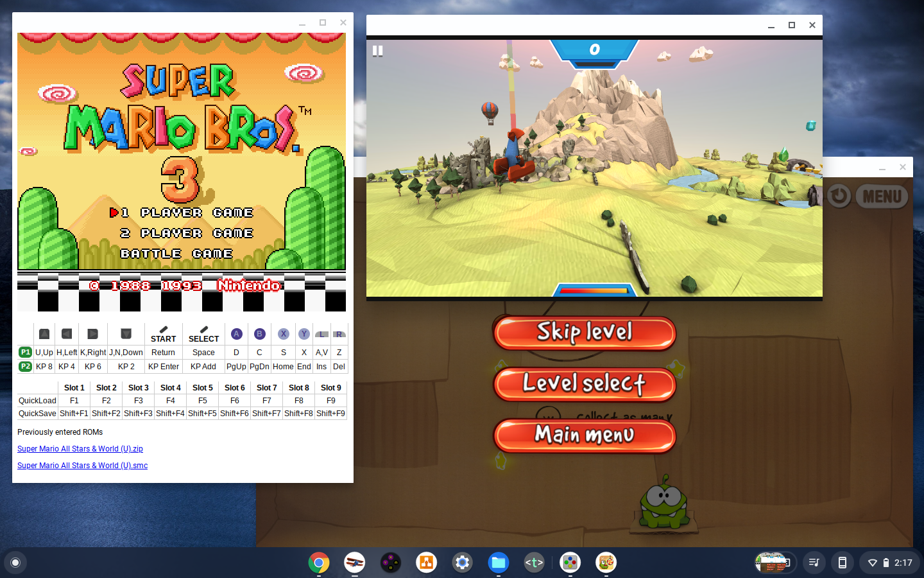Click the KP Enter cell in P2 row
The image size is (924, 578).
click(163, 367)
